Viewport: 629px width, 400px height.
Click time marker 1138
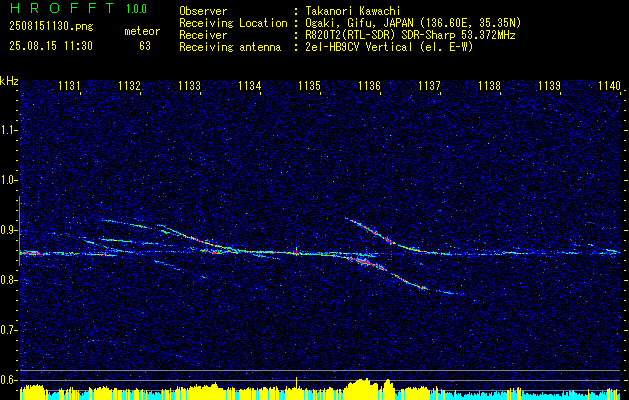(x=489, y=85)
